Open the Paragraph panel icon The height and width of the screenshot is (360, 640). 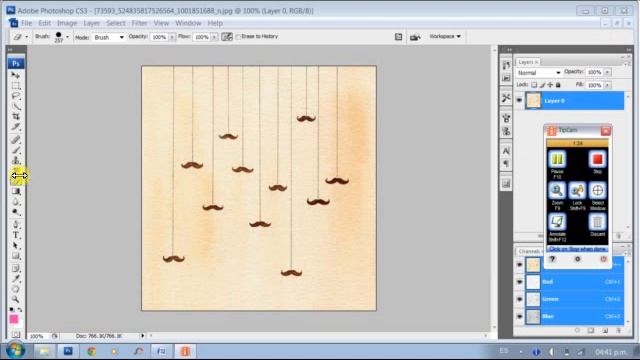pos(506,164)
